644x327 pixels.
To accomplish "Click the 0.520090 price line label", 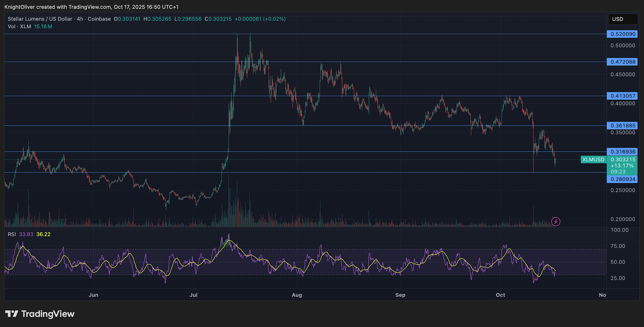I will click(x=622, y=34).
